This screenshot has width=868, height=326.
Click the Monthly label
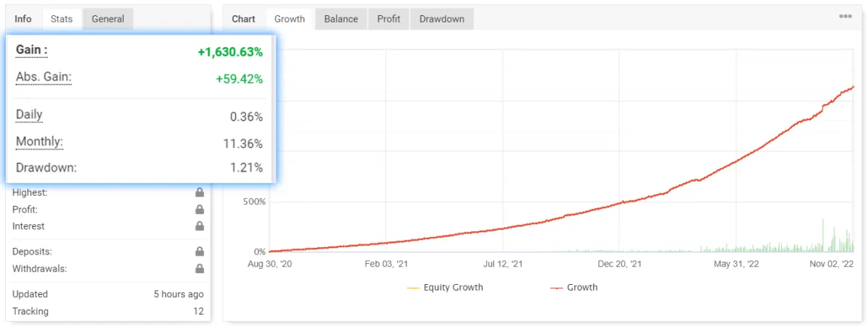(x=40, y=142)
